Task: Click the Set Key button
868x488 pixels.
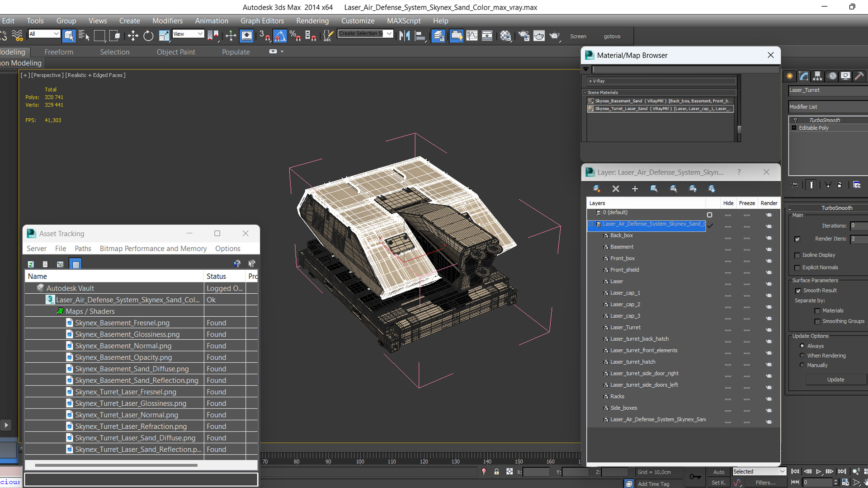Action: (718, 483)
